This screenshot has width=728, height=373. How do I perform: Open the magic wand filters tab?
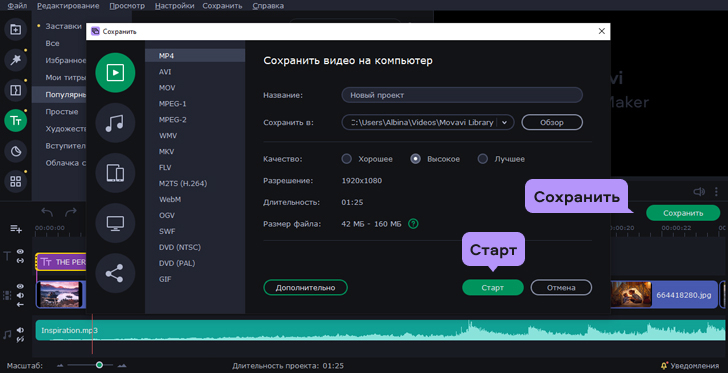(16, 60)
